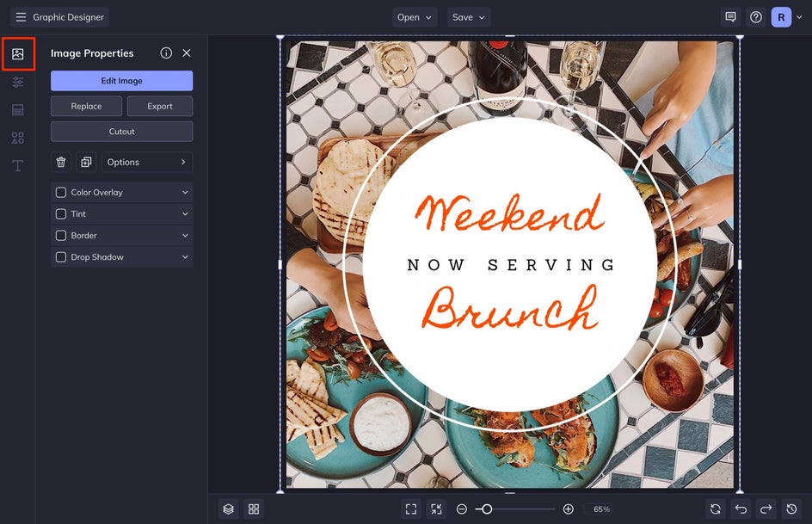Close the Image Properties panel

(x=187, y=52)
